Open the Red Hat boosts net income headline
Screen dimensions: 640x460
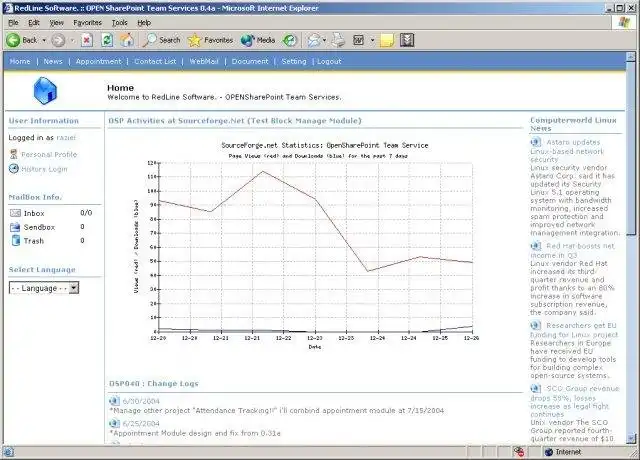click(x=573, y=250)
